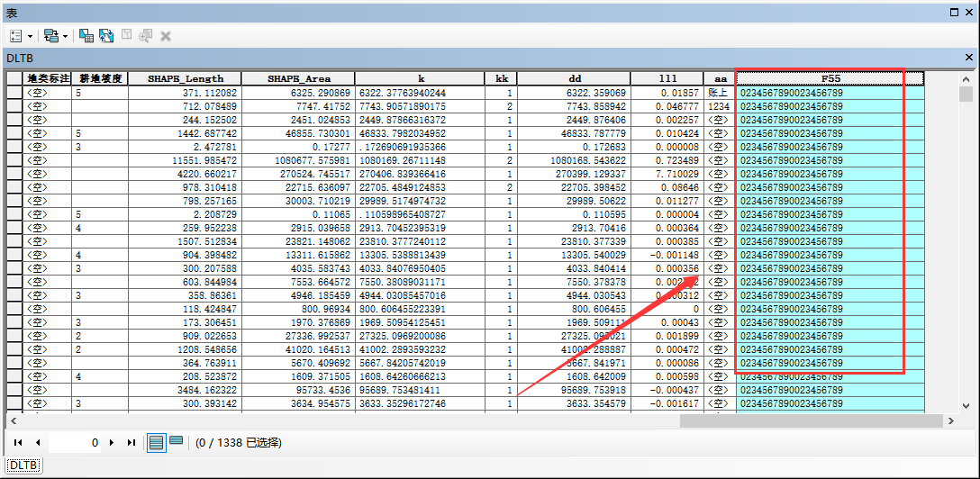Click the cell 22705.4849124853
Image resolution: width=980 pixels, height=479 pixels.
click(x=420, y=187)
